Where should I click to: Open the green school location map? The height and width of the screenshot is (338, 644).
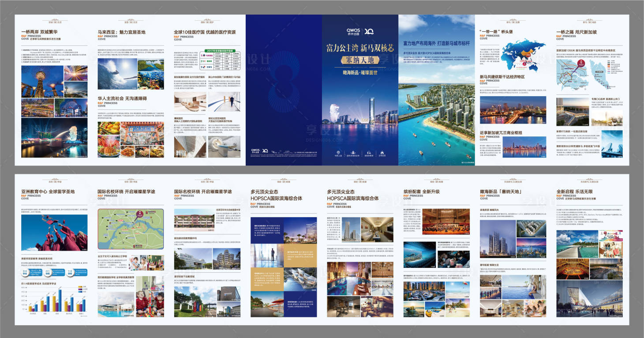click(x=131, y=229)
